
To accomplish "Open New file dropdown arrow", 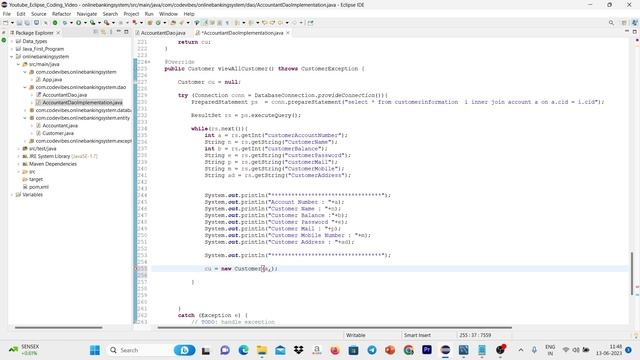I will coord(12,23).
